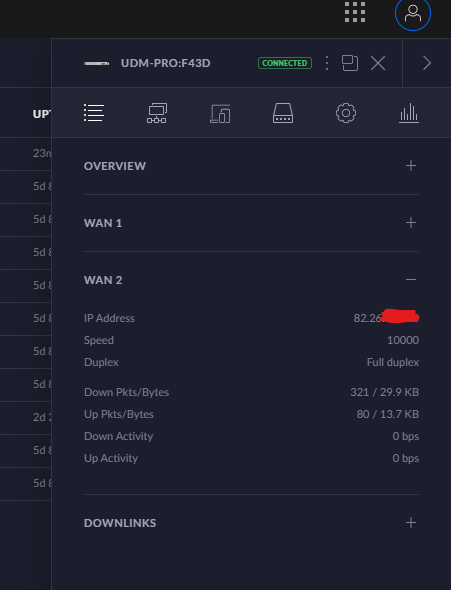Select the WAN 2 IP Address value
The image size is (451, 590).
(x=386, y=317)
